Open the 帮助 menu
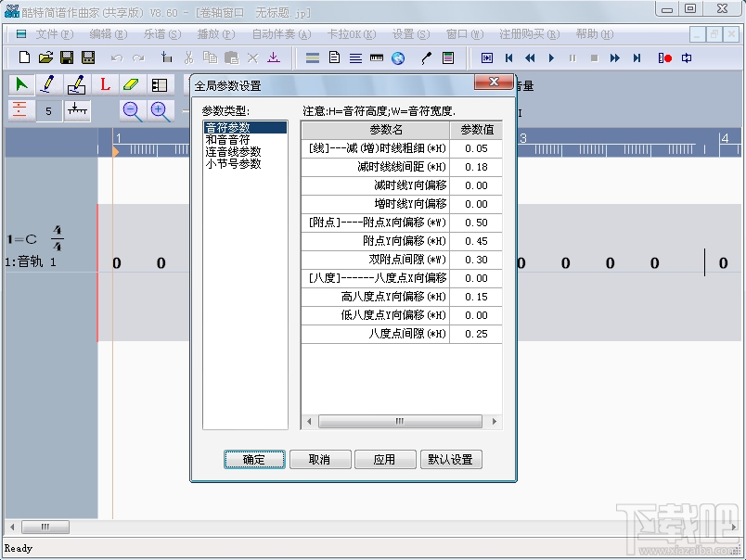This screenshot has height=560, width=746. click(x=594, y=32)
